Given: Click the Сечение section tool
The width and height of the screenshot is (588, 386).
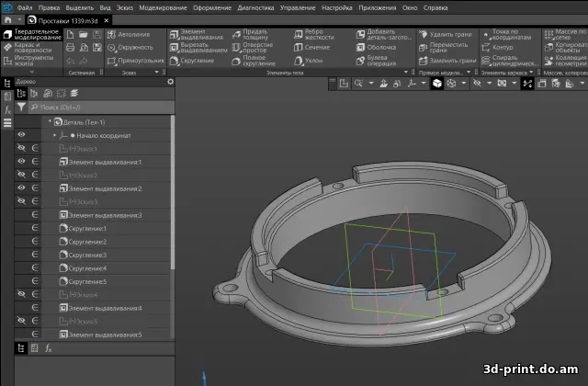Looking at the screenshot, I should [312, 47].
